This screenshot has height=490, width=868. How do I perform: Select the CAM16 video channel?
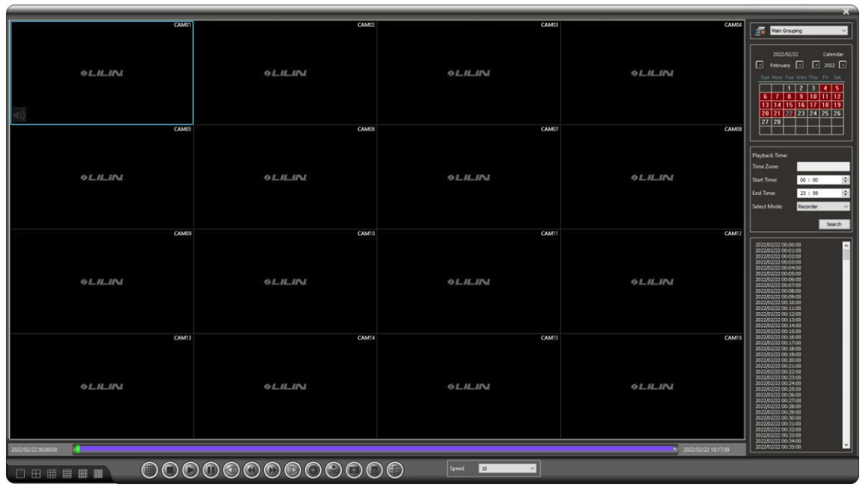(x=653, y=386)
